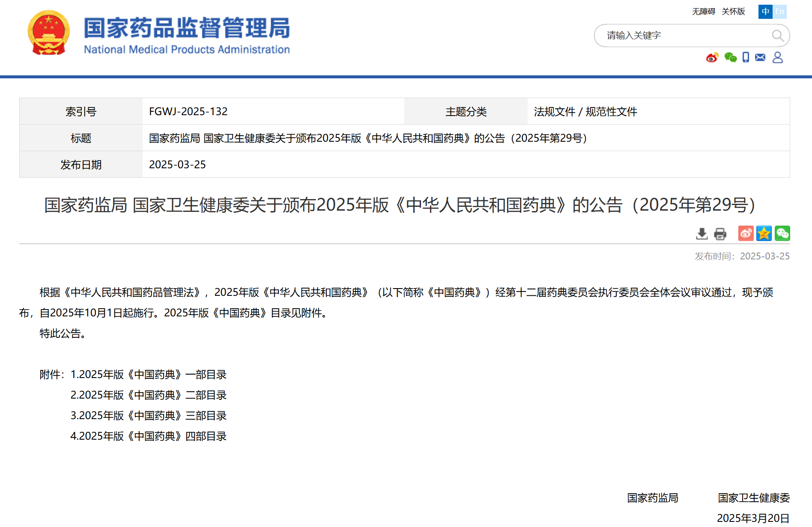The width and height of the screenshot is (812, 527).
Task: Open the 无障碍 accessibility mode
Action: (x=703, y=12)
